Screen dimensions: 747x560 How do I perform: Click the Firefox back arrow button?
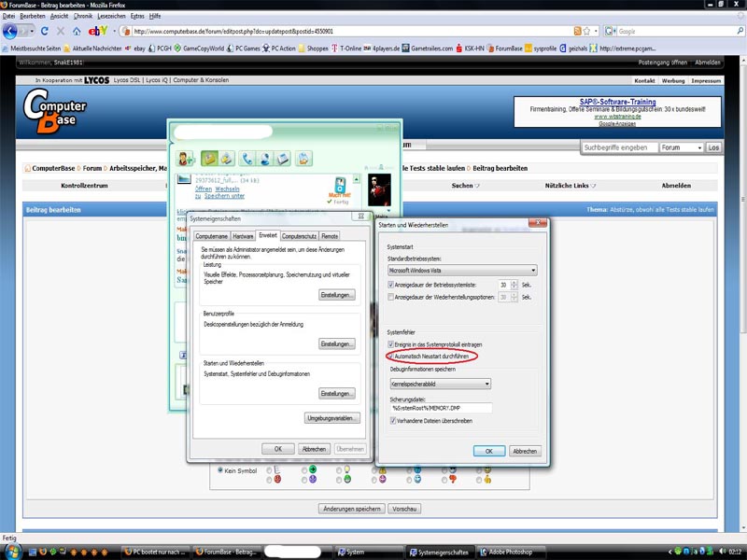click(10, 32)
